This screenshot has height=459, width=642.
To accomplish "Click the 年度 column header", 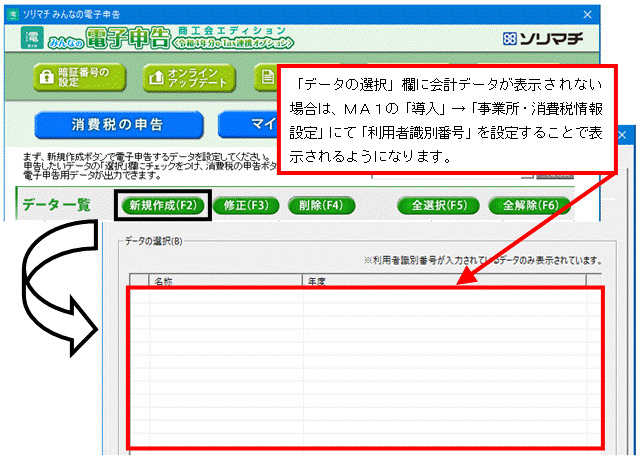I will [444, 281].
